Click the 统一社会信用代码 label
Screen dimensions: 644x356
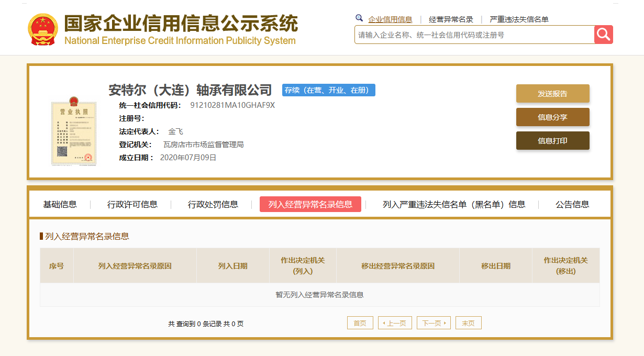pyautogui.click(x=150, y=105)
